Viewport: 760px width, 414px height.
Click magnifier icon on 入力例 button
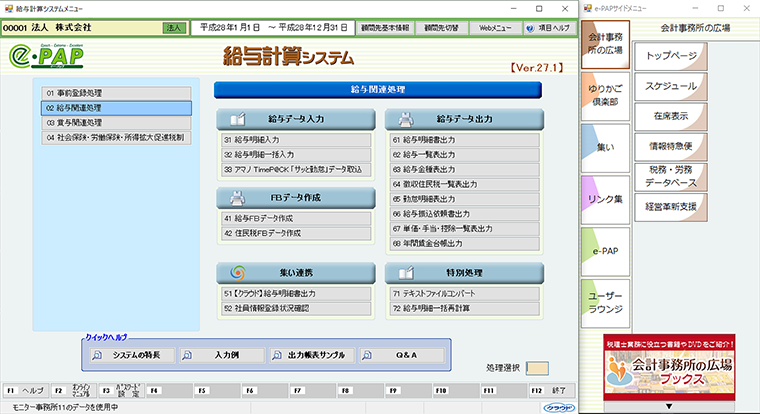187,355
